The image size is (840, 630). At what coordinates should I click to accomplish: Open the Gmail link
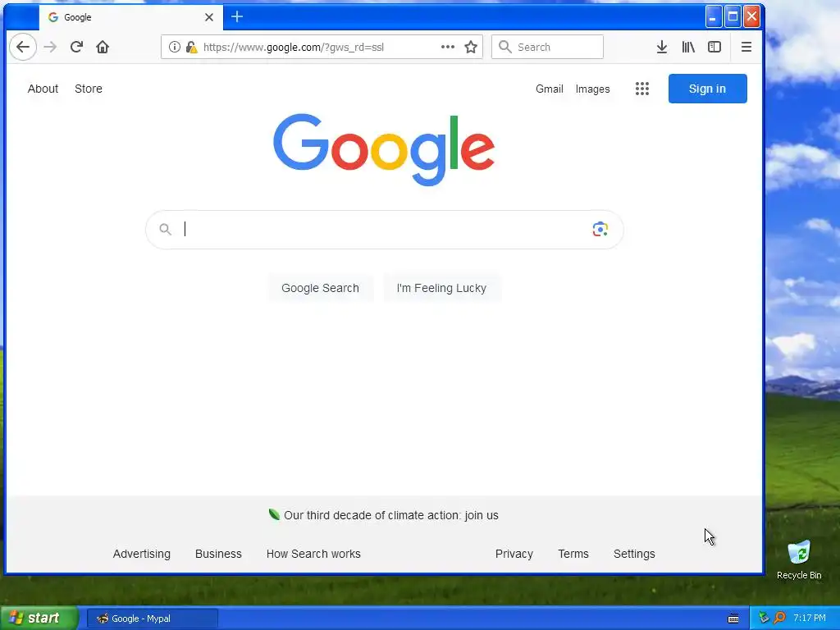click(549, 89)
